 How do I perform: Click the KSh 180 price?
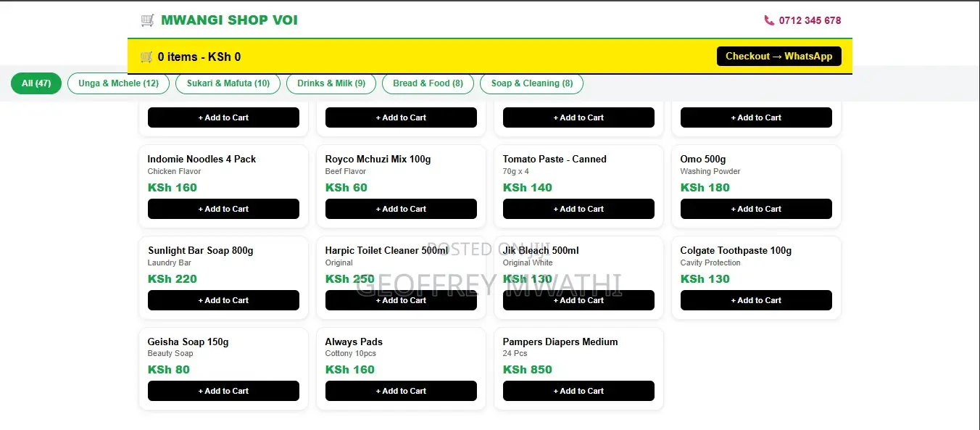[x=705, y=188]
